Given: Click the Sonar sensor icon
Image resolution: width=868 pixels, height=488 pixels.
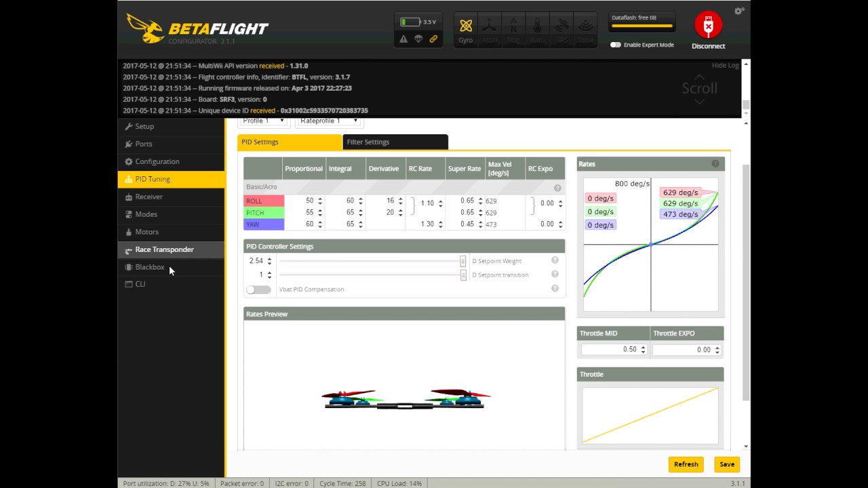Looking at the screenshot, I should click(x=585, y=30).
